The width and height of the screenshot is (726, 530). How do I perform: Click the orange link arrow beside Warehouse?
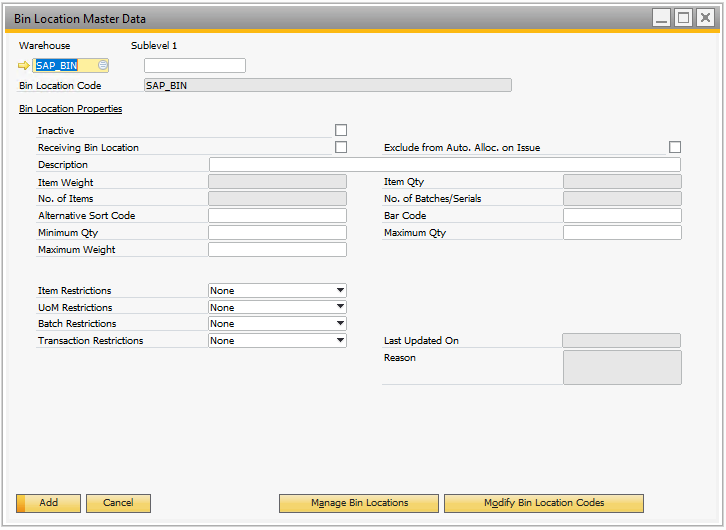25,66
